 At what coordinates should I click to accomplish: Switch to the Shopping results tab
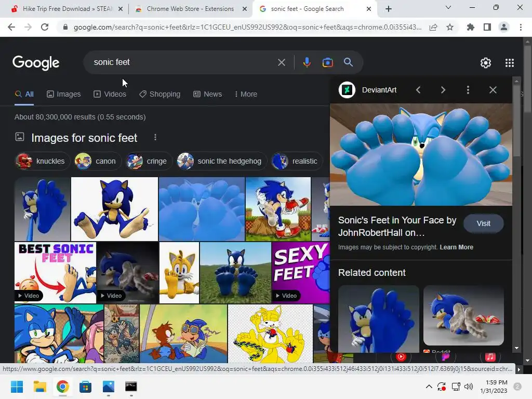160,94
